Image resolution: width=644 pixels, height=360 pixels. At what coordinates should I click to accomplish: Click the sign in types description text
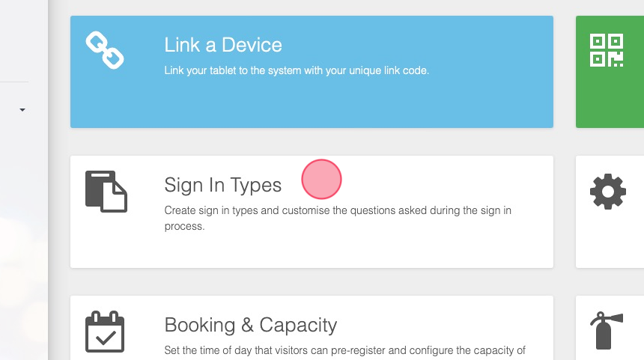[x=338, y=218]
